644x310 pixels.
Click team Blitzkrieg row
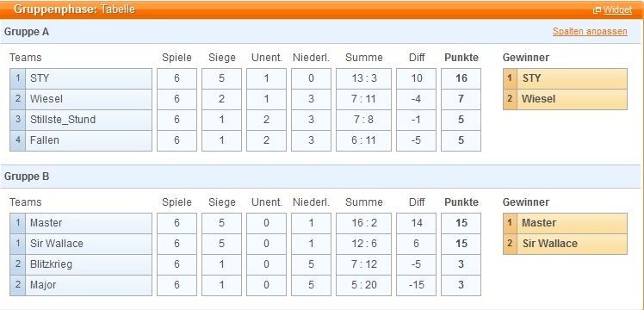pos(81,264)
